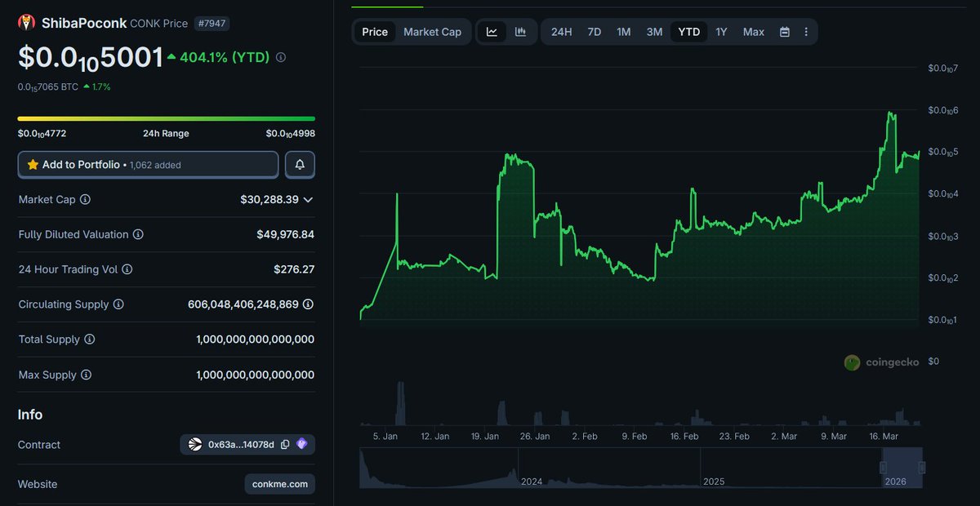The height and width of the screenshot is (506, 980).
Task: Expand Market Cap details chevron
Action: coord(308,199)
